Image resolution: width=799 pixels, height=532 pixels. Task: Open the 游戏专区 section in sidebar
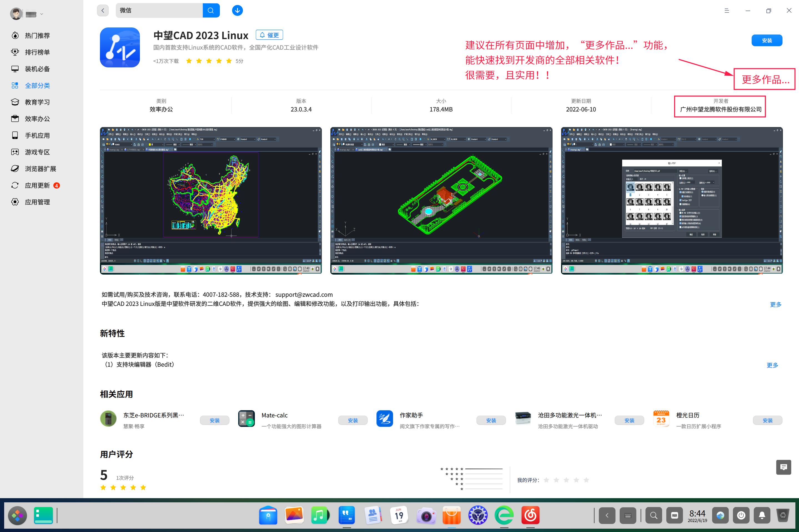click(x=37, y=152)
